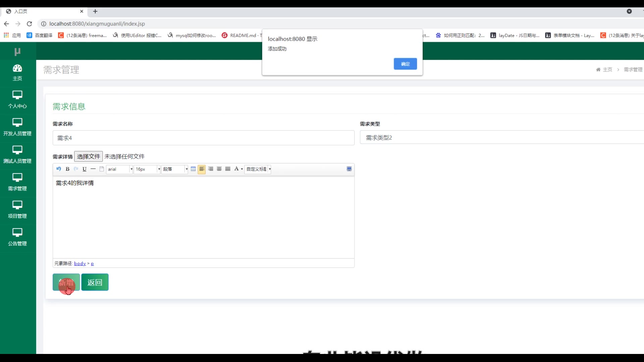Click the insert table icon
Image resolution: width=644 pixels, height=362 pixels.
[x=193, y=169]
